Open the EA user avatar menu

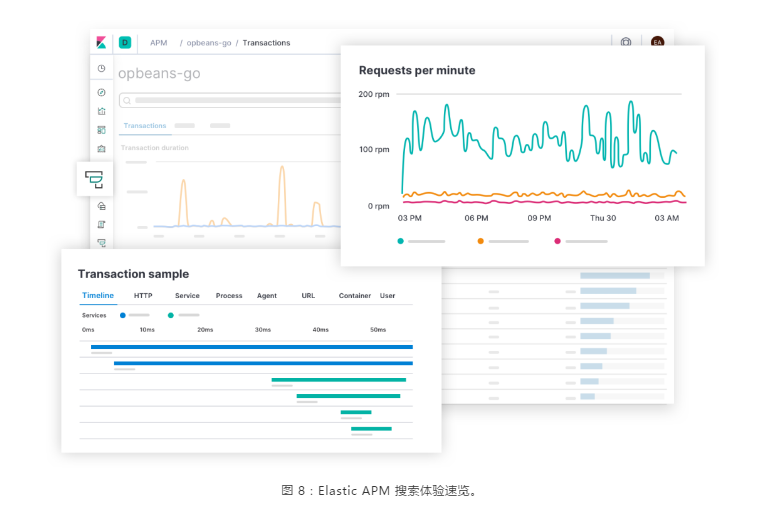657,42
